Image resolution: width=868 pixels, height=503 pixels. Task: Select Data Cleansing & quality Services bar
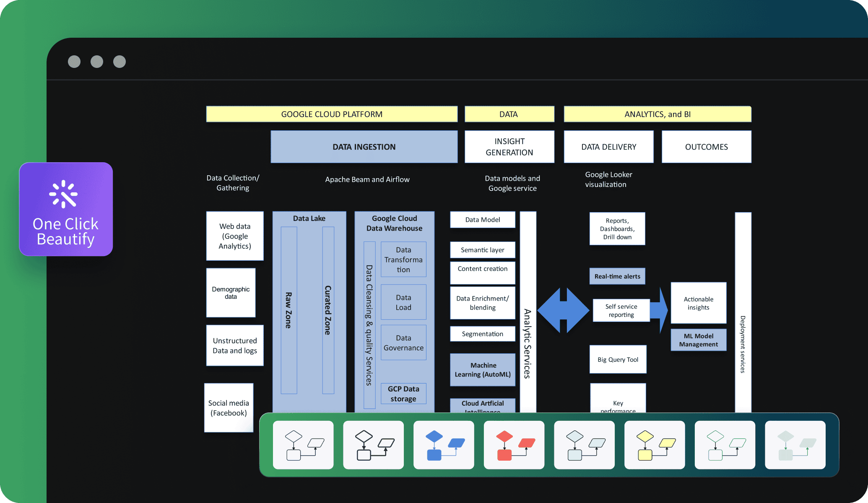point(369,325)
